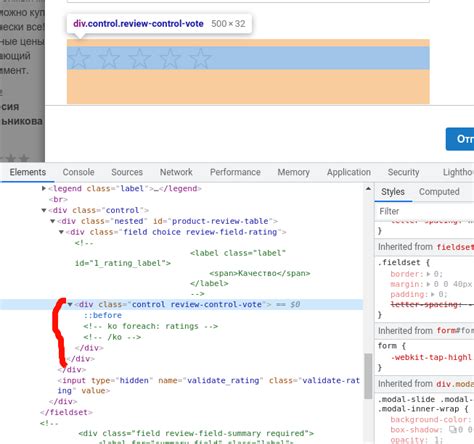
Task: Click the scroll-up arrow of DOM tree
Action: click(368, 189)
